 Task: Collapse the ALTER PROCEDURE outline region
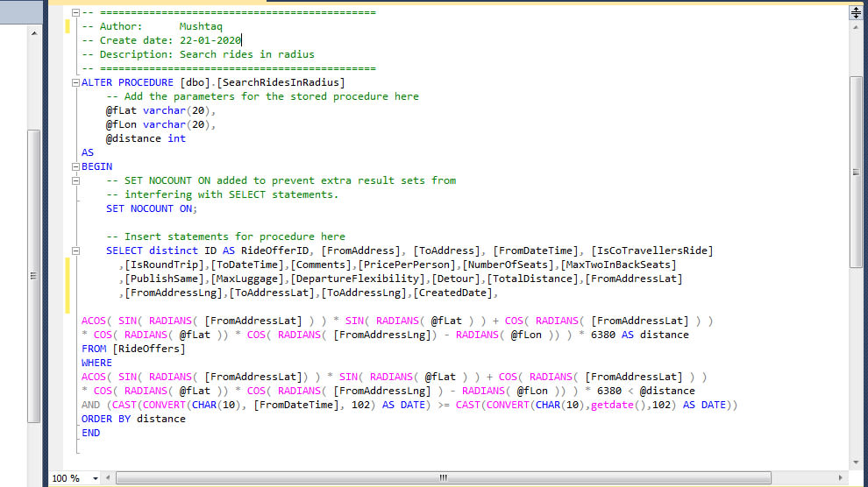coord(75,82)
